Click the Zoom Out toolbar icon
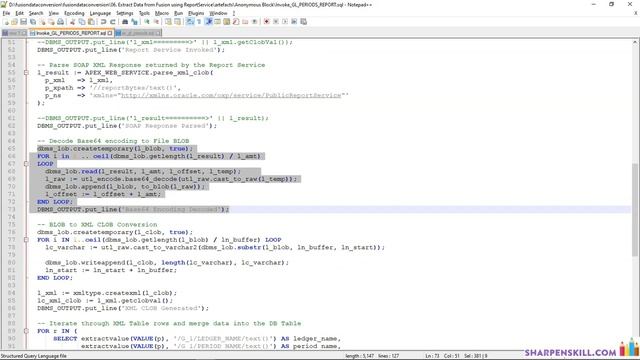Screen dimensions: 640x360 (x=156, y=22)
